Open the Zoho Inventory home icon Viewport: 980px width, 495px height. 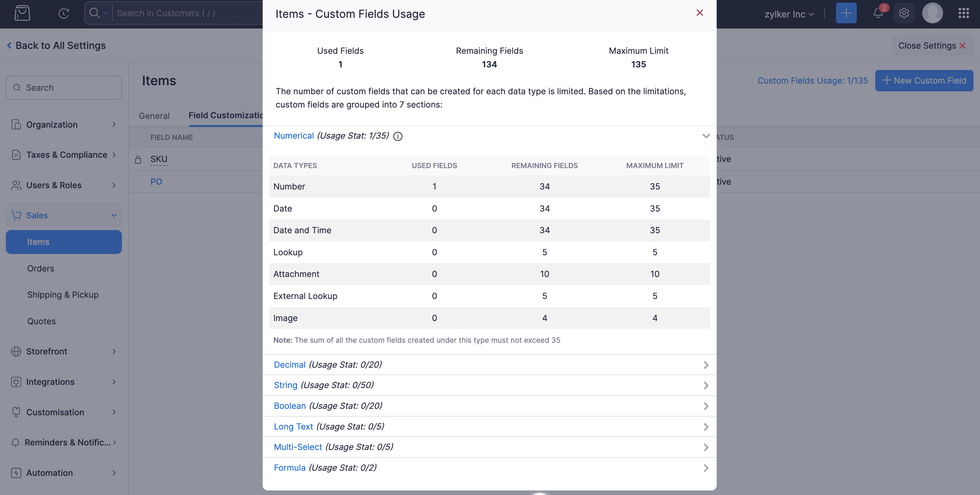[22, 13]
